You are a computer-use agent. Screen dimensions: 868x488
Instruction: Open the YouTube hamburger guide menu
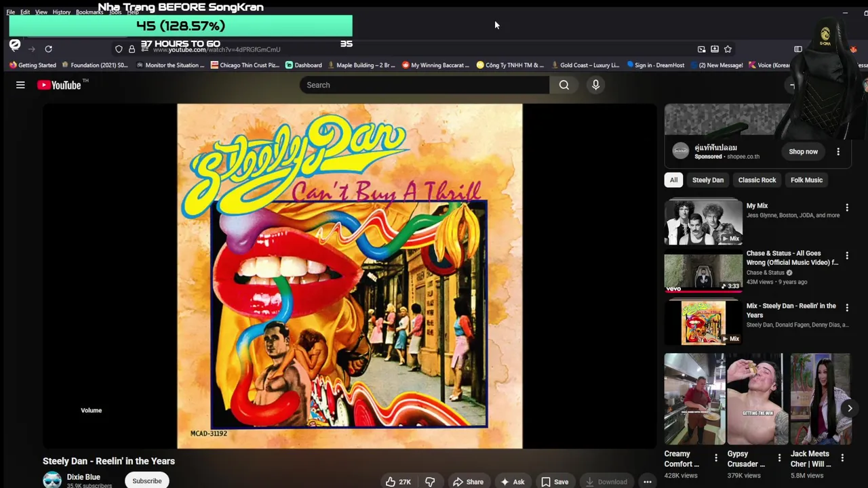pos(20,85)
